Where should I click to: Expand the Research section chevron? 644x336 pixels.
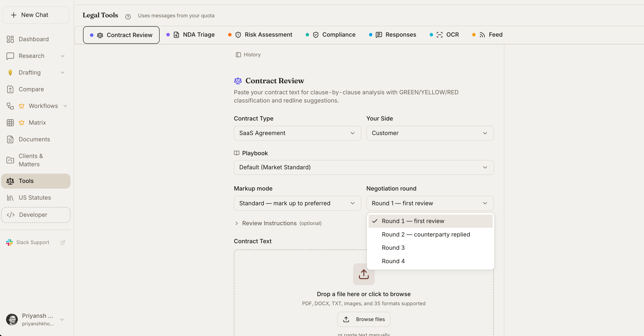tap(63, 56)
